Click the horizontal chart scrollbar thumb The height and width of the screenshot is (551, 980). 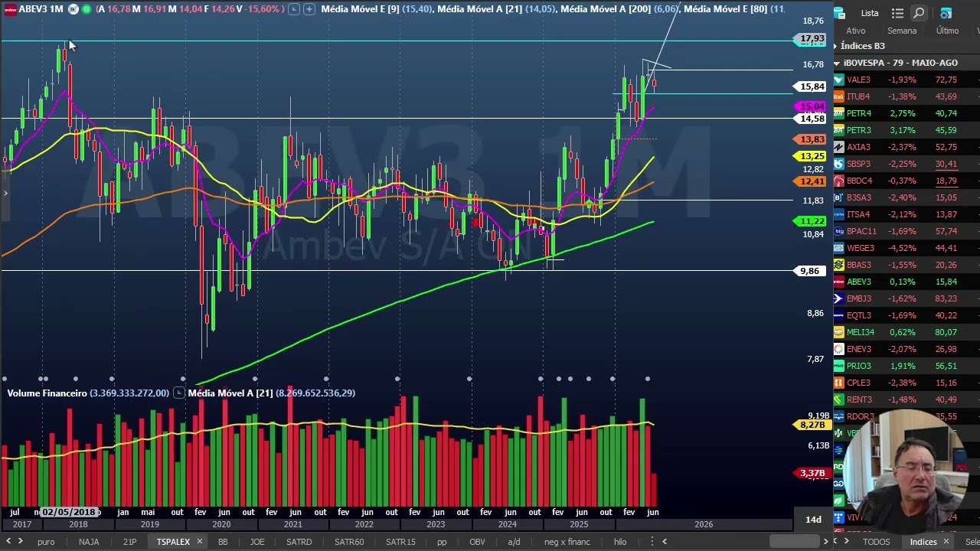(x=795, y=542)
